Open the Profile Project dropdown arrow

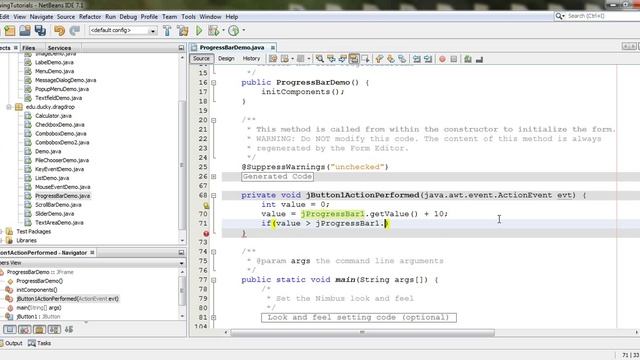coord(244,30)
